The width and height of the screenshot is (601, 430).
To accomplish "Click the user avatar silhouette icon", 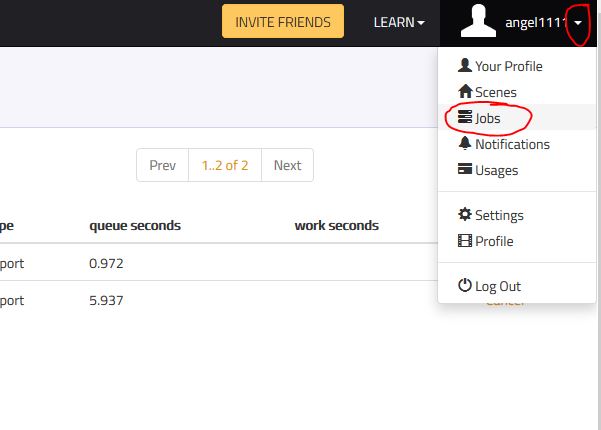I will [x=478, y=21].
